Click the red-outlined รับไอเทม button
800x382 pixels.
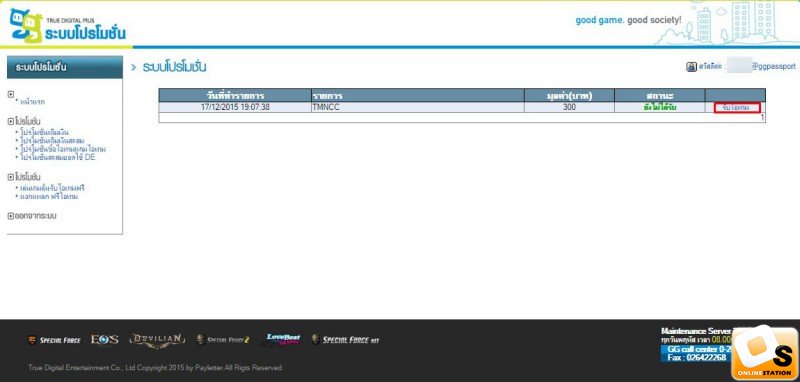click(x=737, y=108)
